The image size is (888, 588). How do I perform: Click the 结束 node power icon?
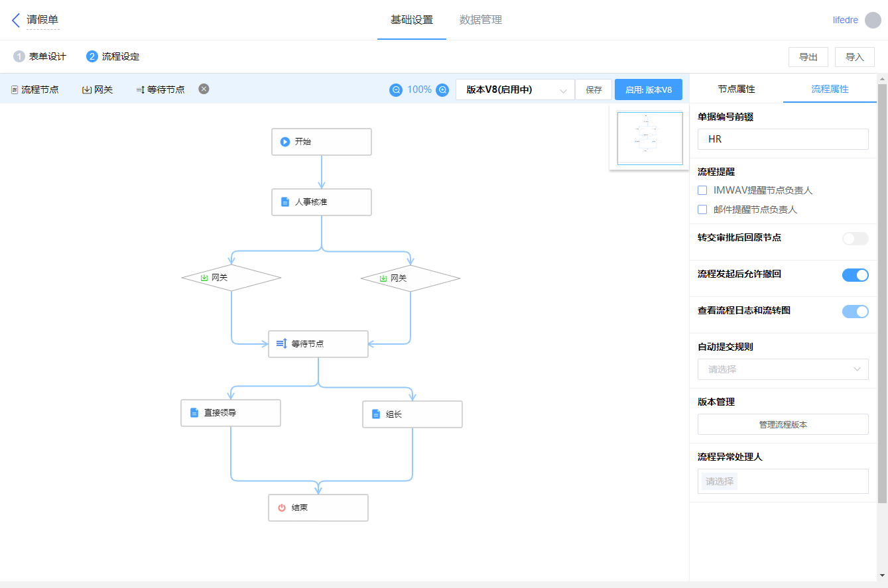(282, 508)
